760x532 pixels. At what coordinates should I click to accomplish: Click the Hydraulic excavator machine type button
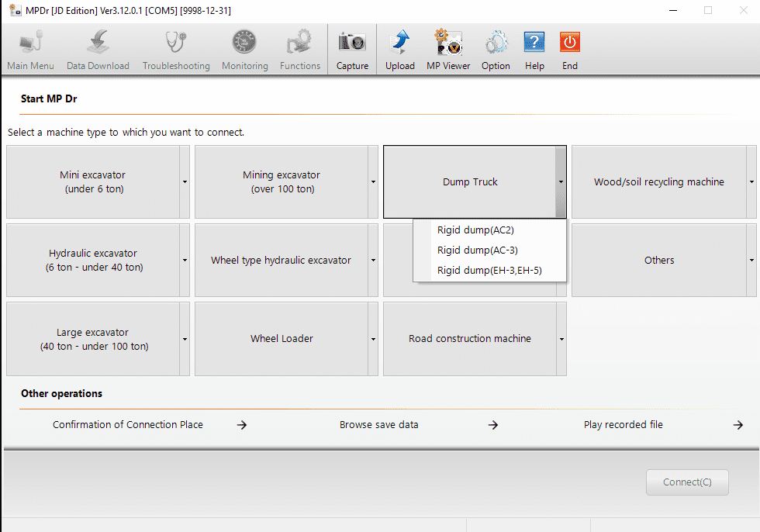click(93, 261)
